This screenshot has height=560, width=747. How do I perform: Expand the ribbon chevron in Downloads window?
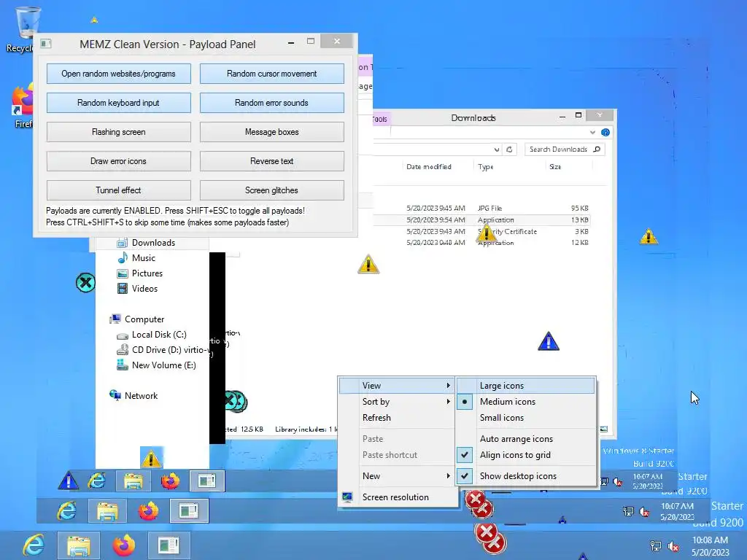coord(592,133)
